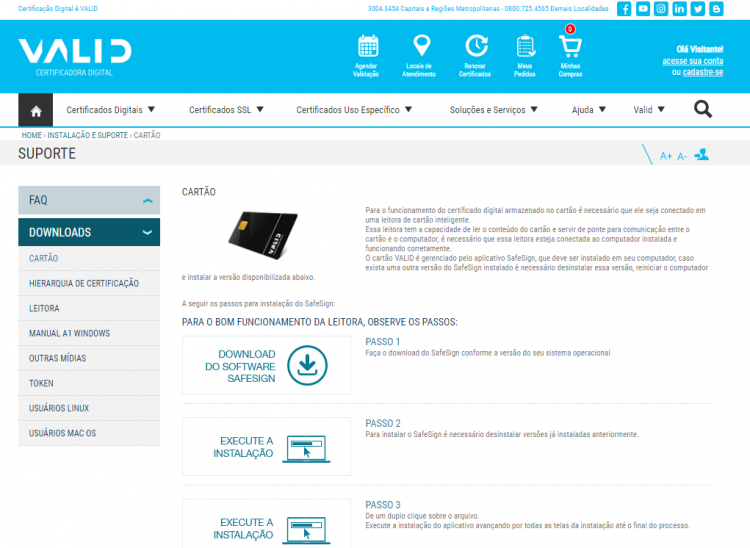
Task: Click EXECUTE A INSTALAÇÃO text for Passo 2
Action: tap(243, 447)
